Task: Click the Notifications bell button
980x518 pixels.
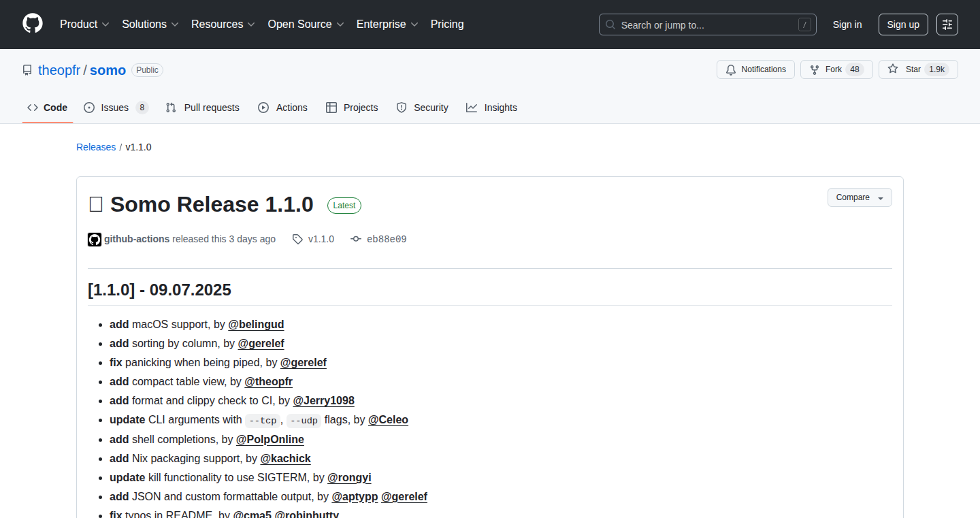Action: (755, 69)
